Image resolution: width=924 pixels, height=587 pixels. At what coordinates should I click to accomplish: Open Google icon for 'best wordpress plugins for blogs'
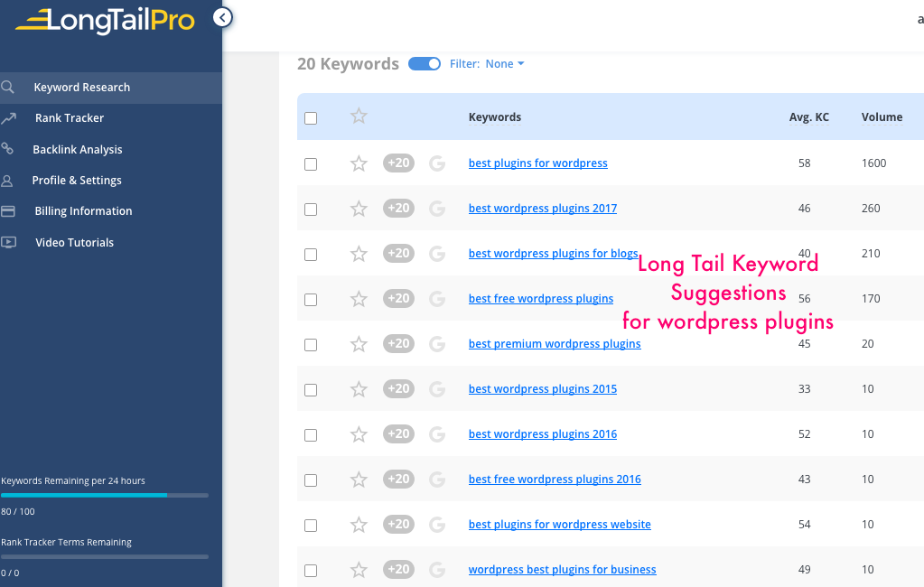coord(437,254)
